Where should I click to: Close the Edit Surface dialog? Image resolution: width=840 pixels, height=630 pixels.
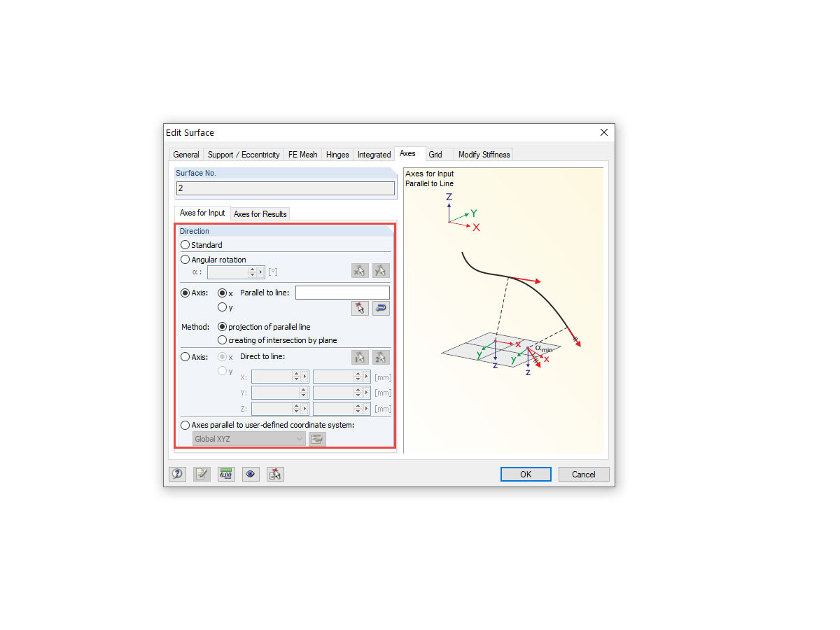coord(604,132)
